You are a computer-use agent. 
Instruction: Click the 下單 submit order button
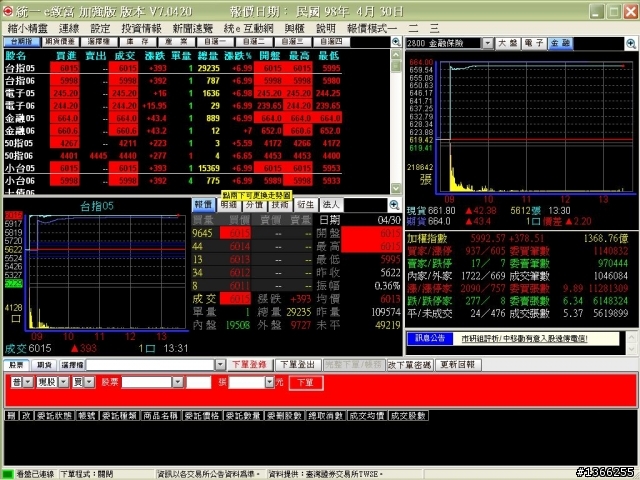click(x=306, y=383)
